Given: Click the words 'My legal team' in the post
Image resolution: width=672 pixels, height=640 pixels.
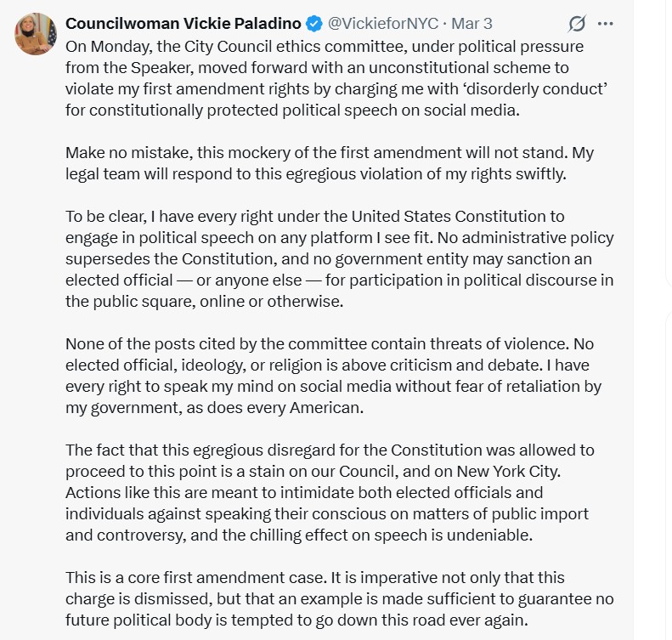Looking at the screenshot, I should [x=593, y=153].
